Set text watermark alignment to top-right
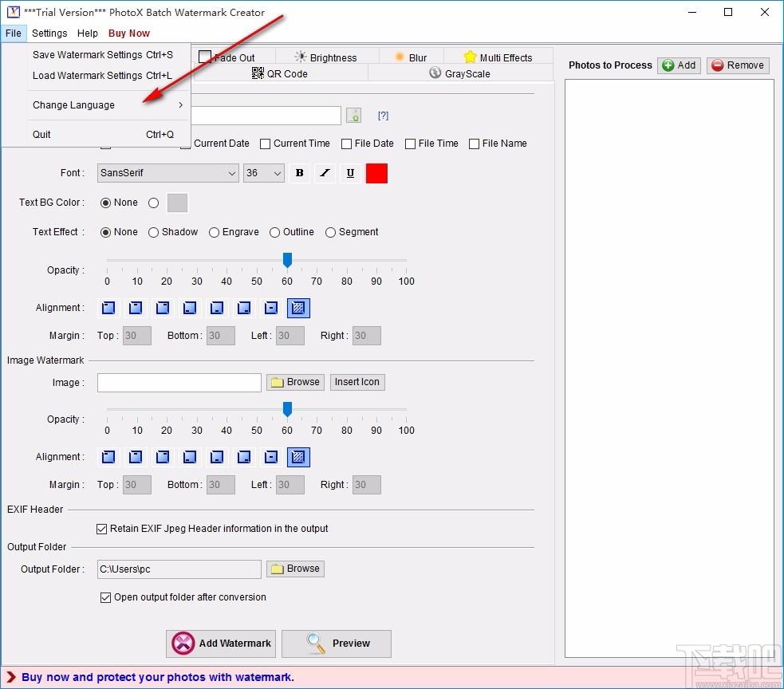Viewport: 784px width, 689px height. click(x=163, y=308)
